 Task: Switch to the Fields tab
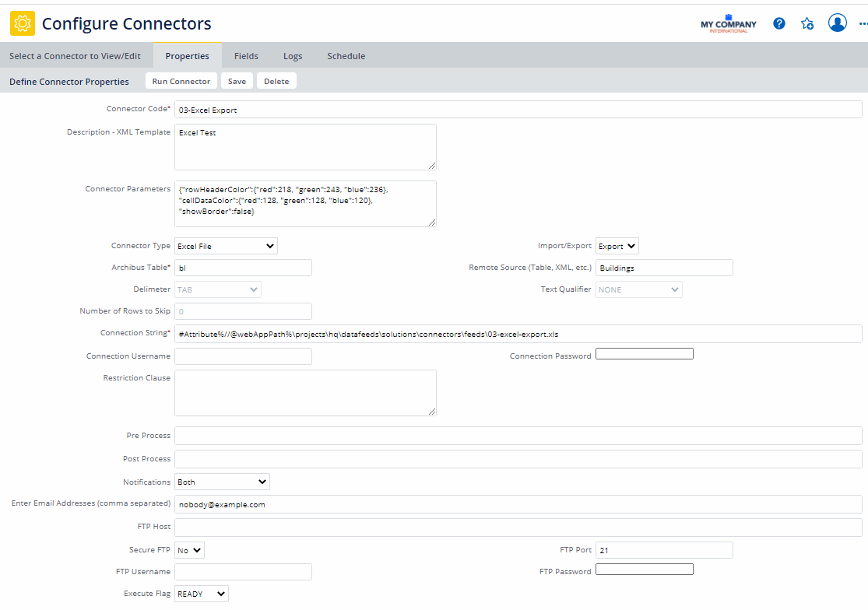tap(246, 56)
